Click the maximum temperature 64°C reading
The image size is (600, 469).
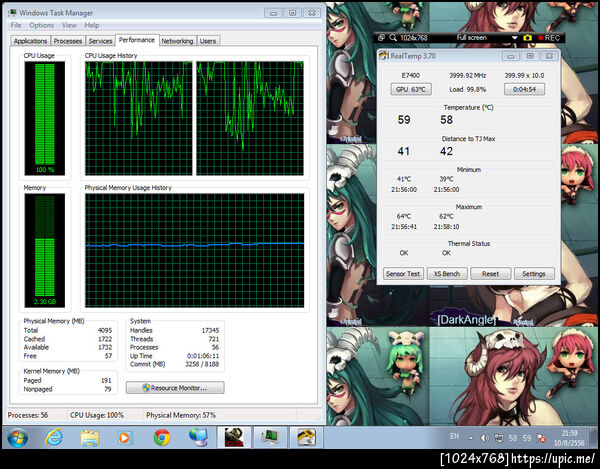tap(404, 216)
